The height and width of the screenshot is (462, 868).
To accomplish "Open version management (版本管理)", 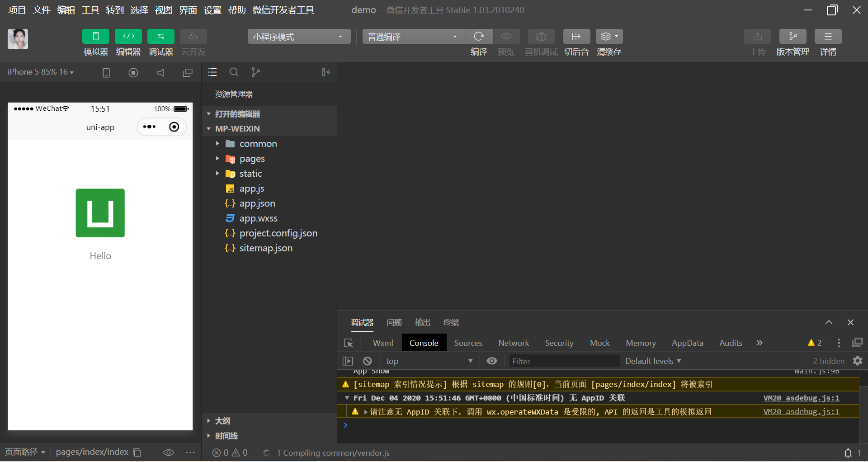I will (793, 37).
